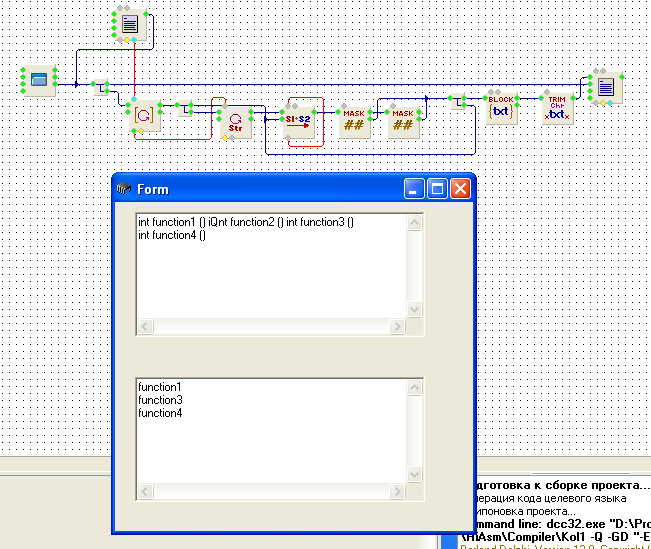The width and height of the screenshot is (651, 549).
Task: Click the BLOCK txt node
Action: tap(500, 106)
